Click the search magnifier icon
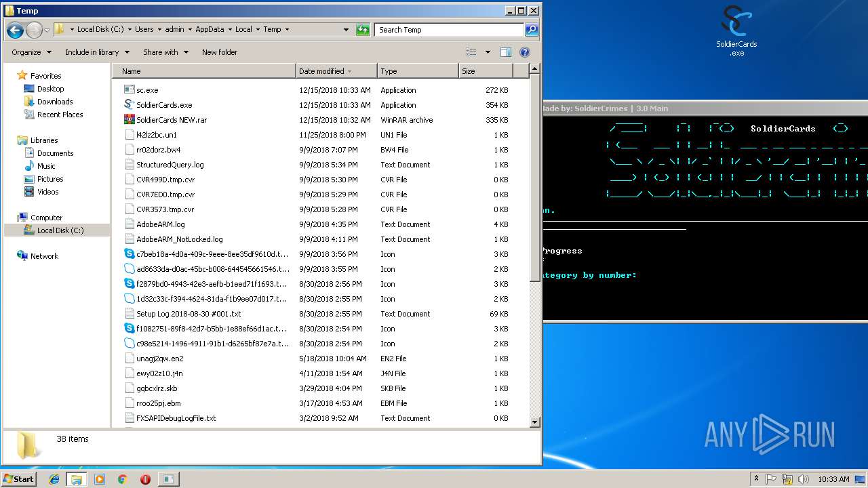The width and height of the screenshot is (868, 488). (x=532, y=30)
